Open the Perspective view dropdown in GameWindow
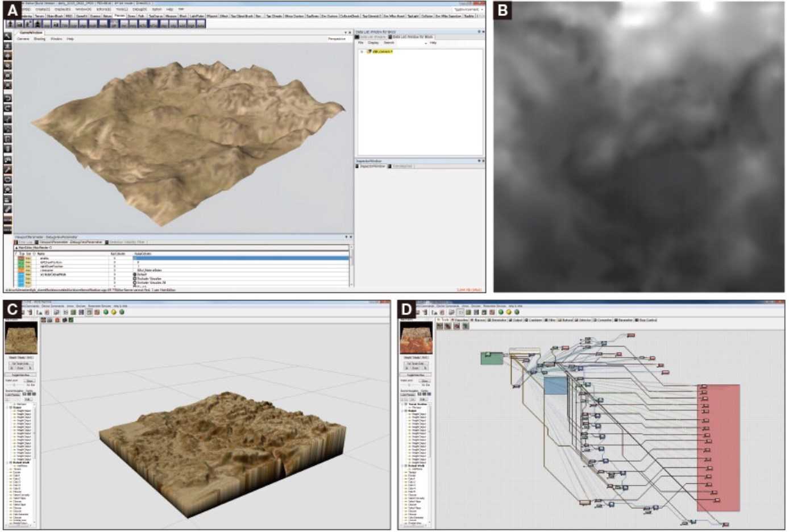Image resolution: width=789 pixels, height=532 pixels. pos(337,39)
